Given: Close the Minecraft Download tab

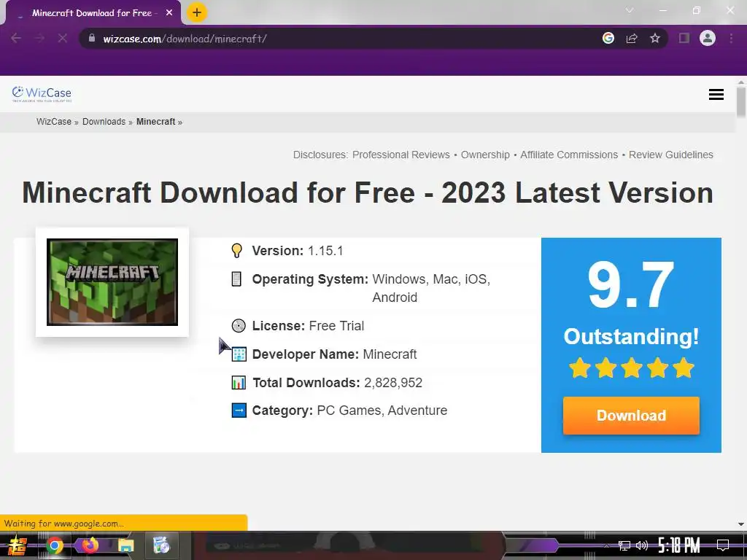Looking at the screenshot, I should coord(169,13).
